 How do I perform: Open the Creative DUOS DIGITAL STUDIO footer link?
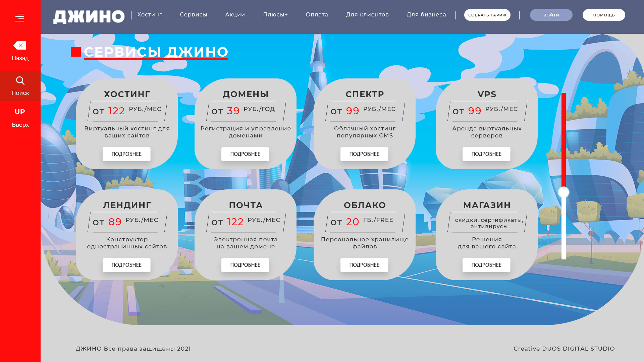tap(564, 349)
